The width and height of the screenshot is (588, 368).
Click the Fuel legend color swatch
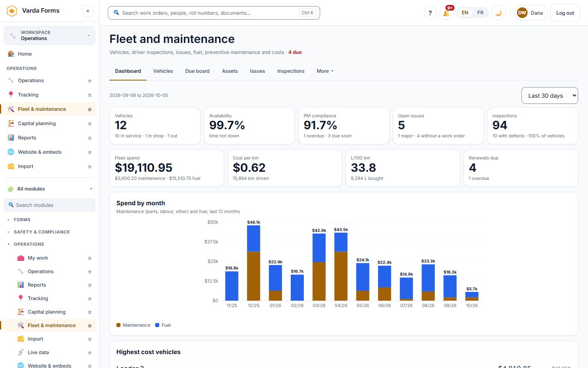point(157,325)
